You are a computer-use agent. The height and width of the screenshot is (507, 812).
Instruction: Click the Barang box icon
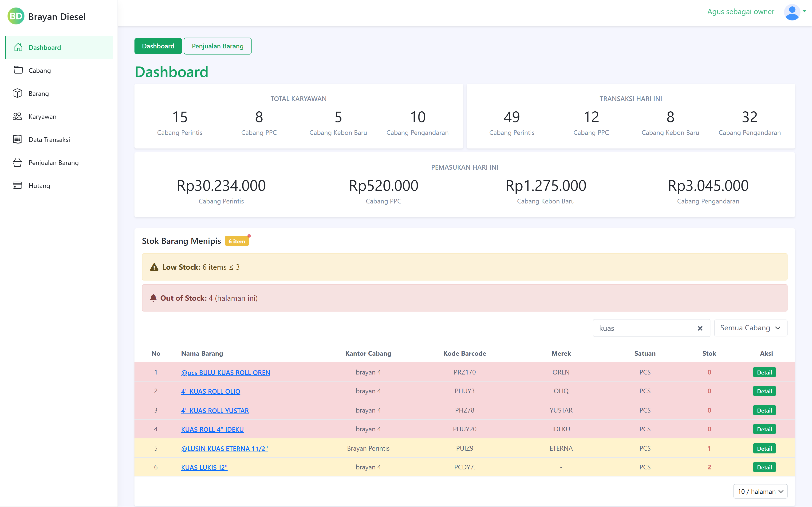pos(17,93)
